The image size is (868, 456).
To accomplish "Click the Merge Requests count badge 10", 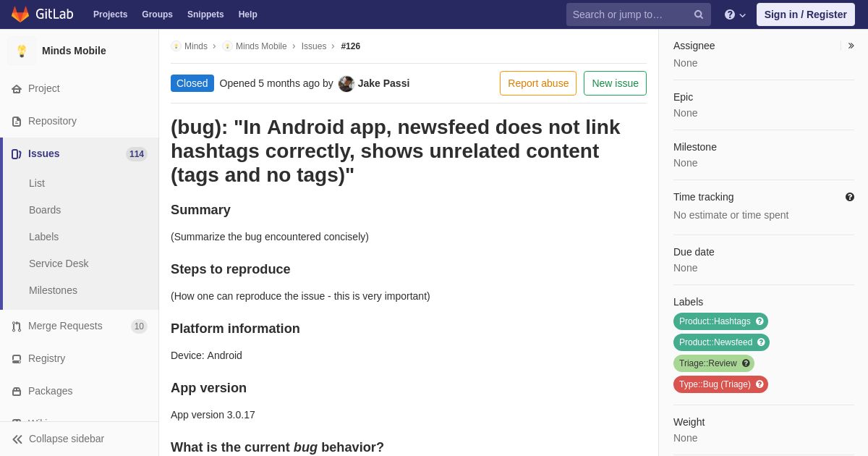I will (x=139, y=326).
